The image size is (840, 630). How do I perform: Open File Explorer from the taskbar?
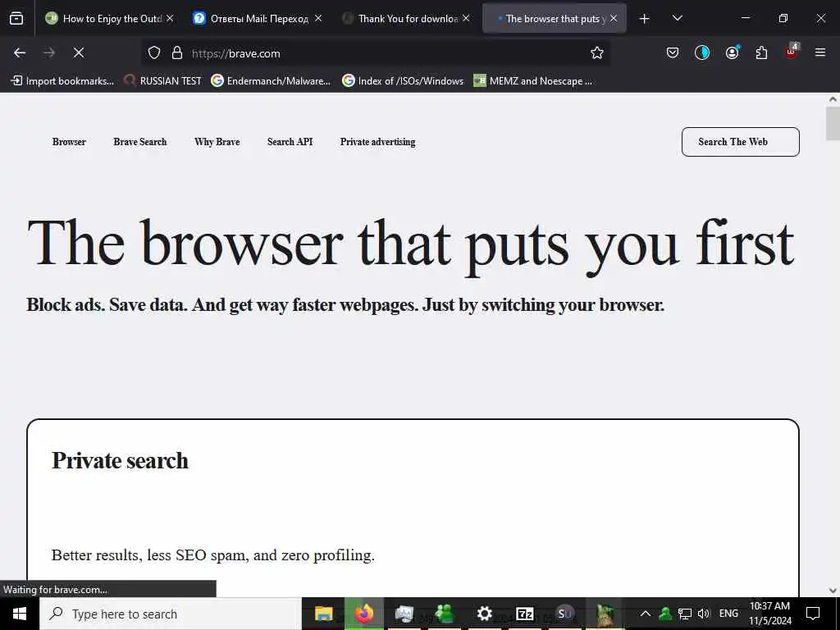(x=323, y=614)
